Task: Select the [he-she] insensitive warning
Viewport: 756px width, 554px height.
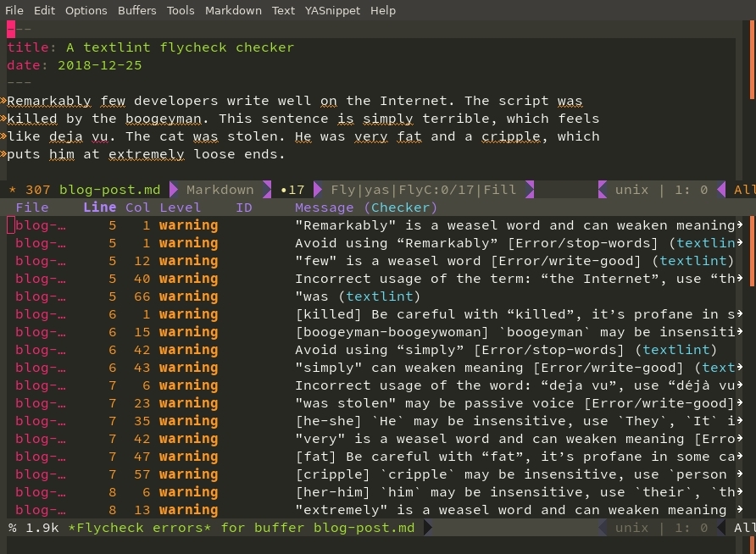Action: click(x=375, y=422)
